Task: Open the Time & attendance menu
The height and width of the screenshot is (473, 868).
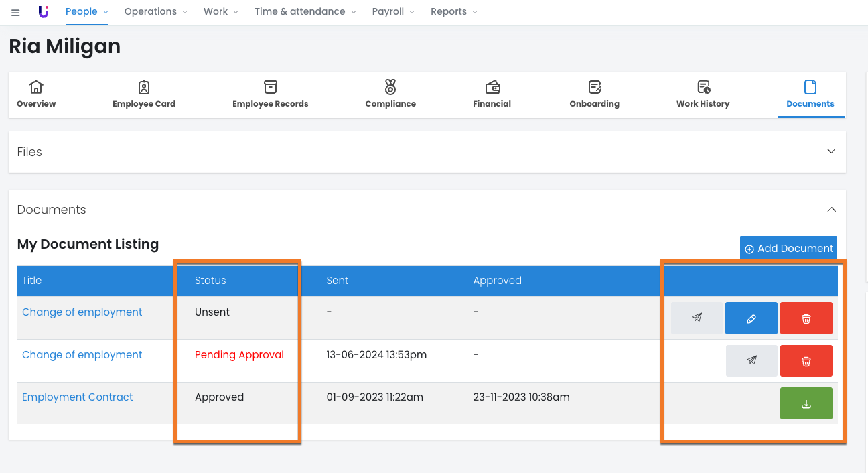Action: [305, 11]
